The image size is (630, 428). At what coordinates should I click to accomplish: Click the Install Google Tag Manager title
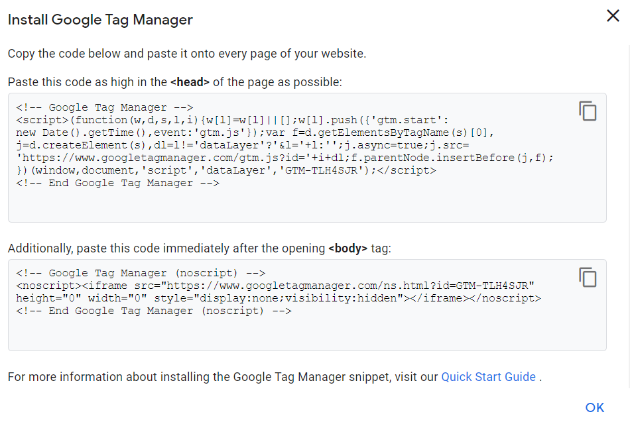(x=100, y=20)
